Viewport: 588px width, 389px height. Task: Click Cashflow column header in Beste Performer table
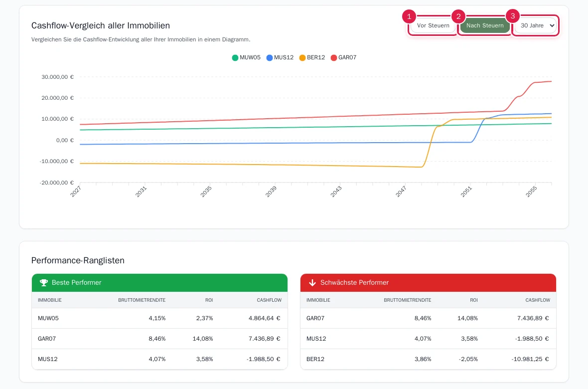click(x=269, y=300)
